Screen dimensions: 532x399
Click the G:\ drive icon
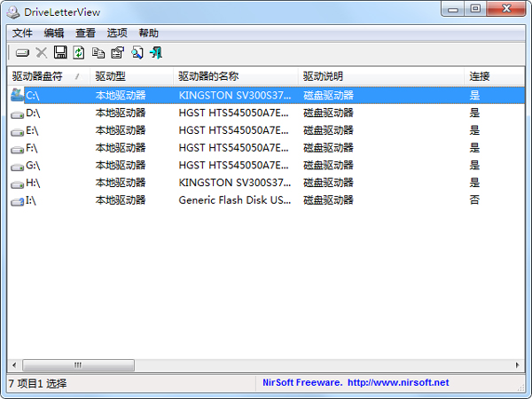17,168
